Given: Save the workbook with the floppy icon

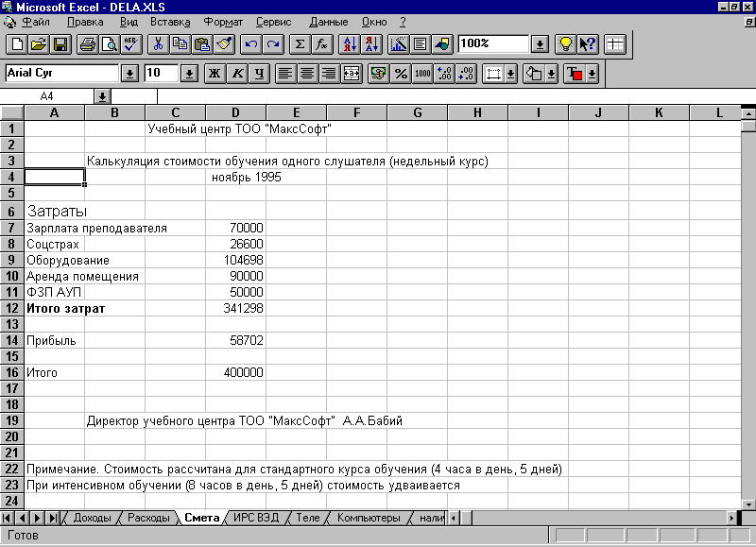Looking at the screenshot, I should tap(60, 44).
